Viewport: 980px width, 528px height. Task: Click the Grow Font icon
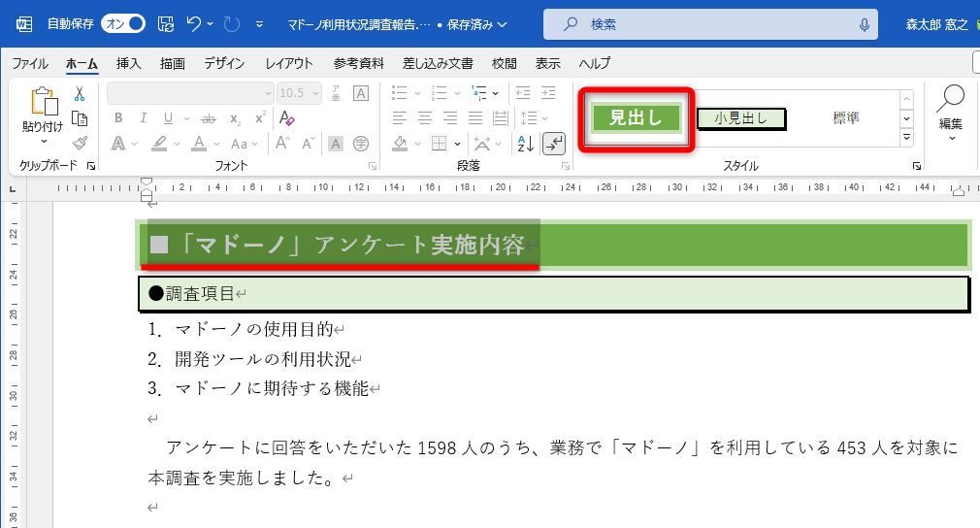(x=282, y=144)
